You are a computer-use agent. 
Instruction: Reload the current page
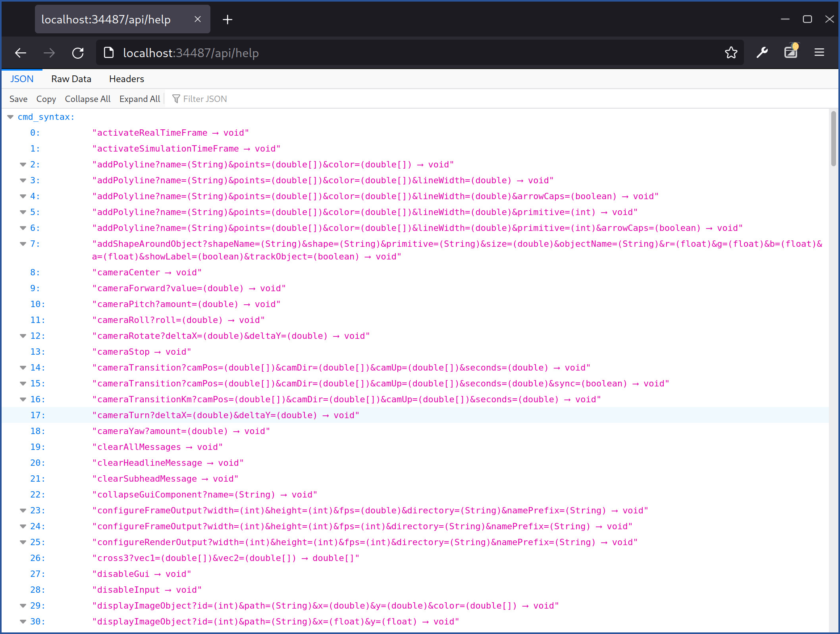coord(78,53)
